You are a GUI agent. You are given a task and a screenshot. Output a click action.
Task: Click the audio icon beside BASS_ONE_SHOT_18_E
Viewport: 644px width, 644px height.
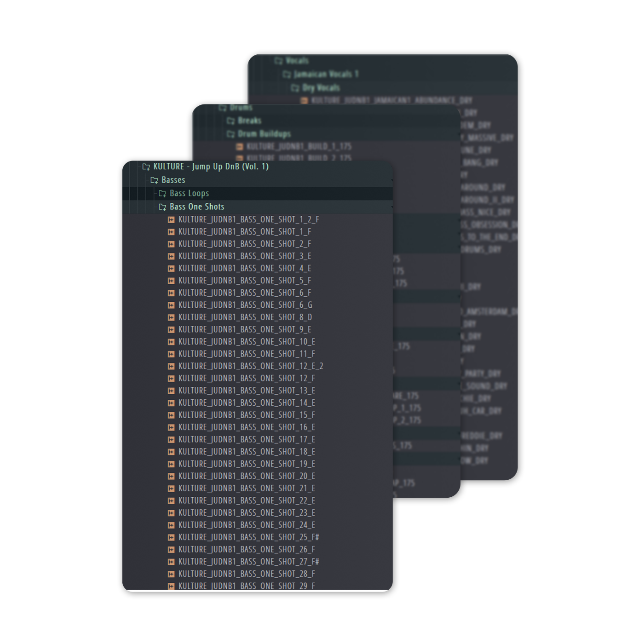171,452
